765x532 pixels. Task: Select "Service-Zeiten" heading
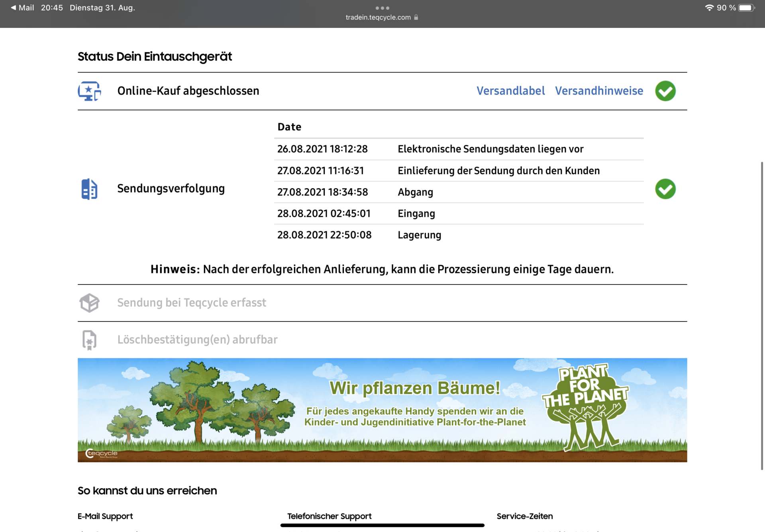point(524,516)
